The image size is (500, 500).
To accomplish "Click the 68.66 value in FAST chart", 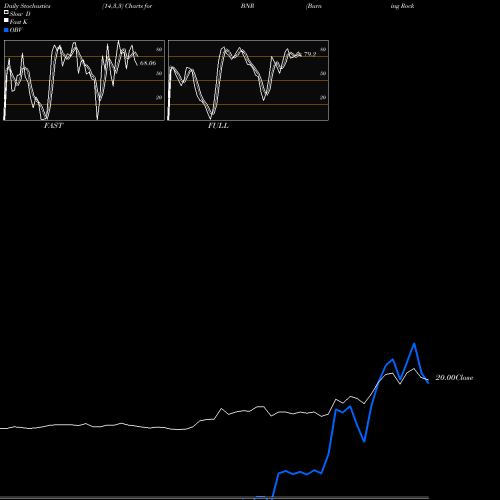I will pyautogui.click(x=148, y=63).
